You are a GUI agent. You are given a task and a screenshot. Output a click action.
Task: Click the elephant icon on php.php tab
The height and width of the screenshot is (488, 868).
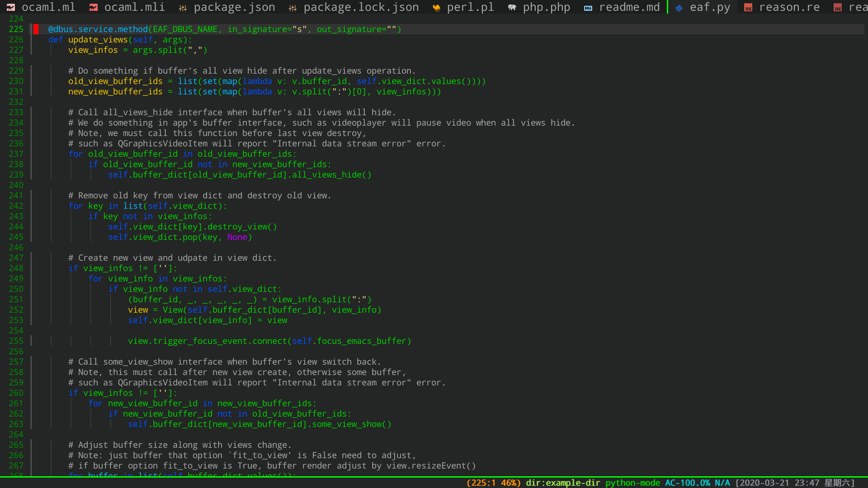(512, 8)
